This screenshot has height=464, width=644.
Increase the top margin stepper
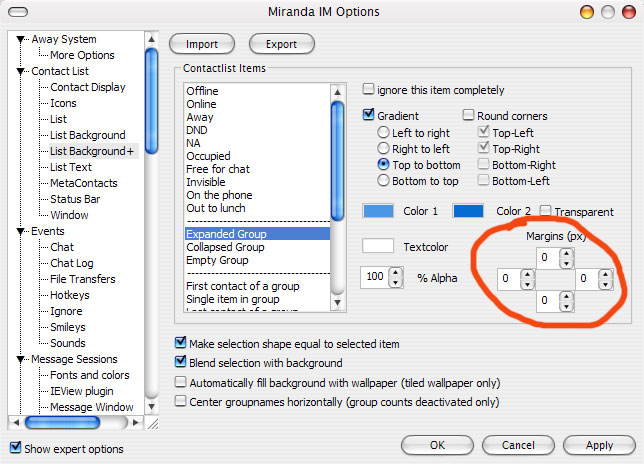pyautogui.click(x=567, y=254)
